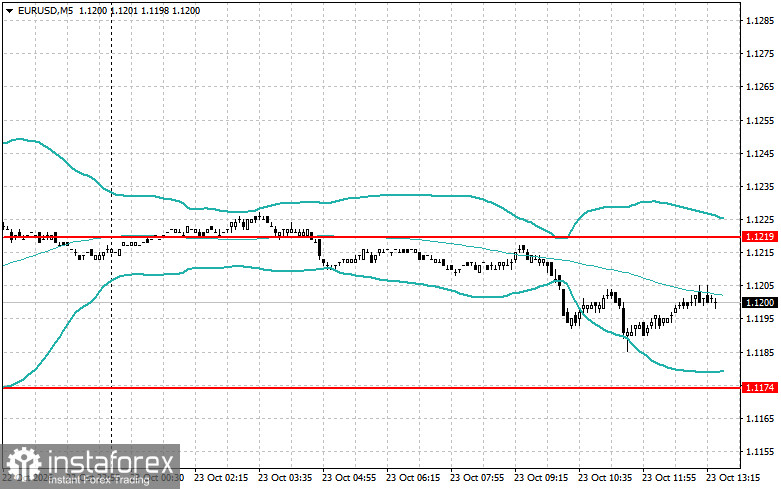Select the 23 Oct 11:55 time label
The width and height of the screenshot is (781, 489).
[669, 478]
